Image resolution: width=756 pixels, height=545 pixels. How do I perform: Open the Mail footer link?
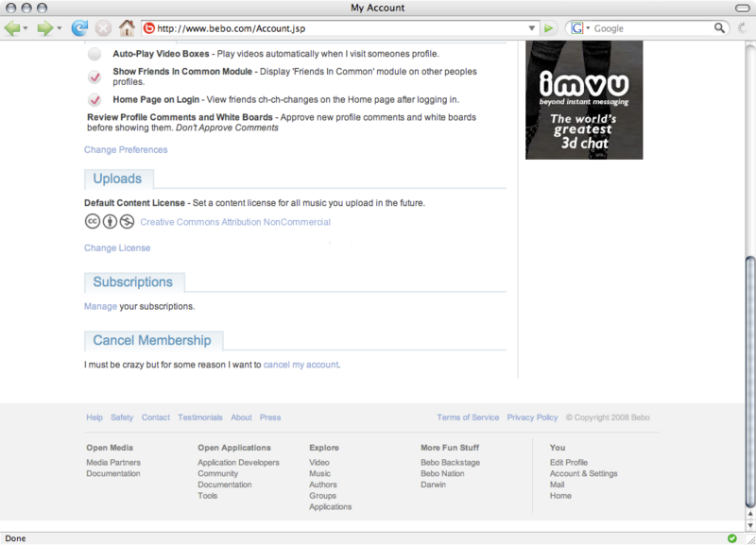pos(557,485)
